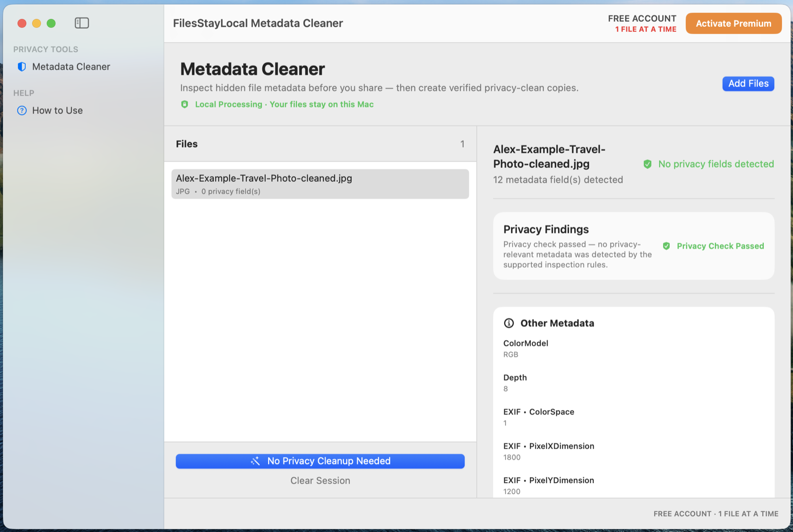The image size is (793, 532).
Task: Select Alex-Example-Travel-Photo-cleaned.jpg in the Files list
Action: [x=320, y=184]
